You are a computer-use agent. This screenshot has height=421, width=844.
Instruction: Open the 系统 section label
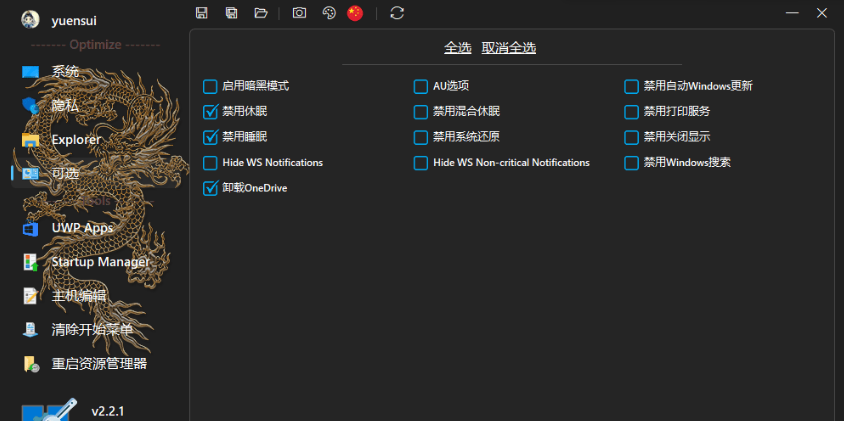65,72
